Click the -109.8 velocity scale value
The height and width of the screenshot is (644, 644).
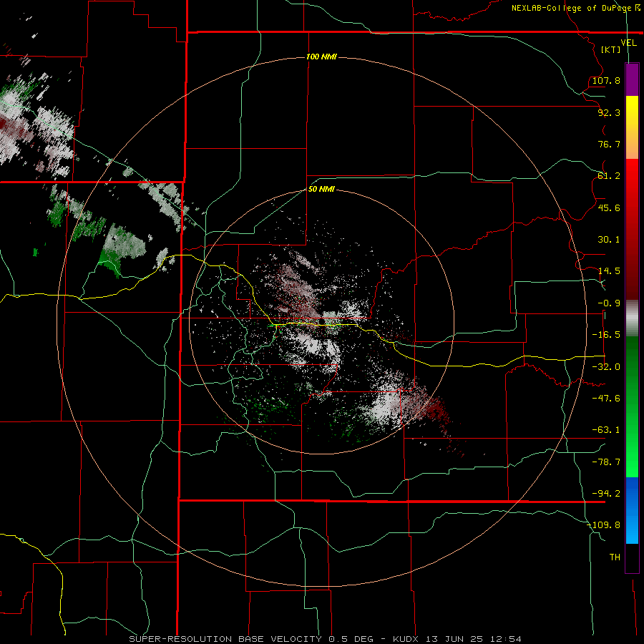[x=604, y=525]
